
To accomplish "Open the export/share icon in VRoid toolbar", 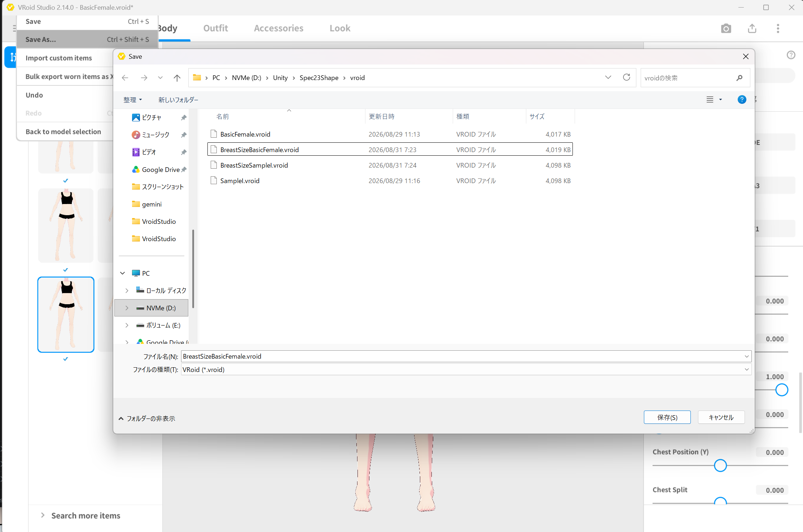I will [752, 28].
